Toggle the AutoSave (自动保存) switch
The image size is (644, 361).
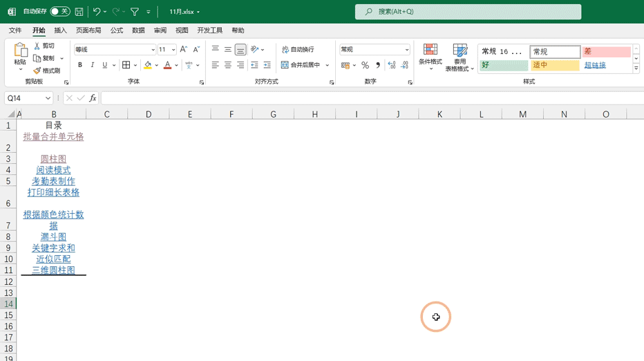(x=59, y=12)
